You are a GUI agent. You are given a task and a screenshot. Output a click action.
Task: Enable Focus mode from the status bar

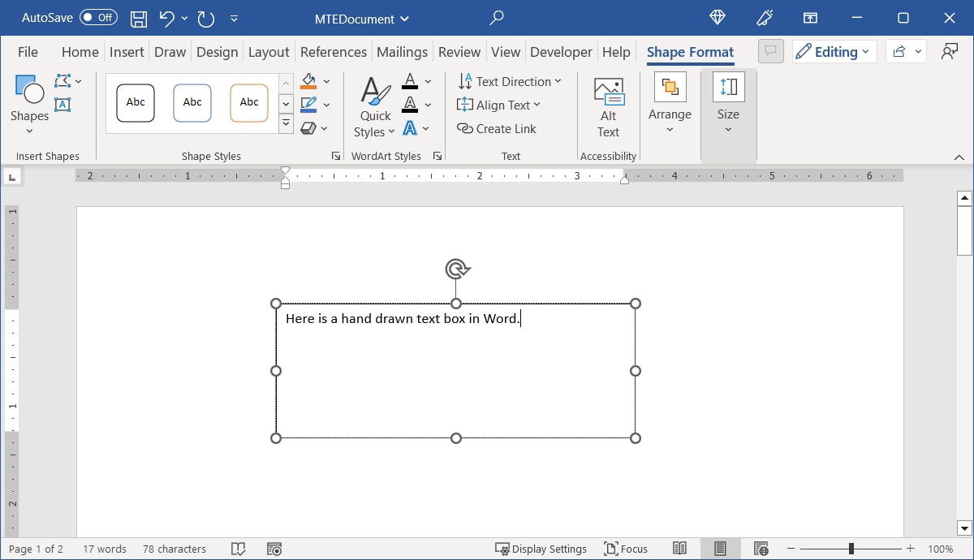click(x=625, y=549)
